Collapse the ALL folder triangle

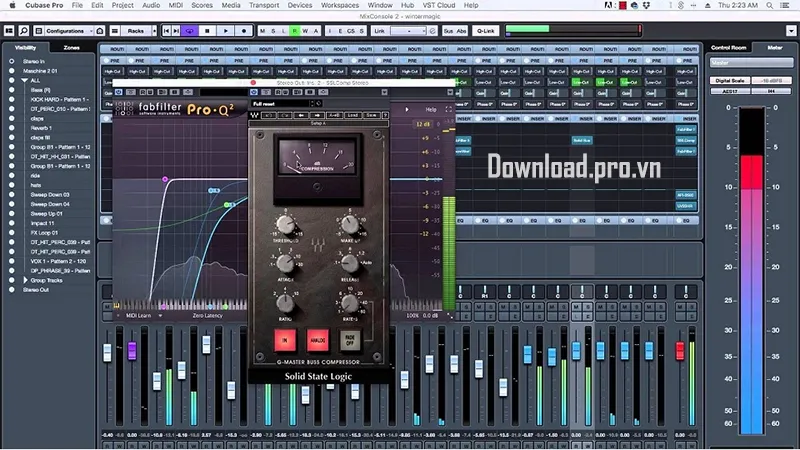pos(24,81)
